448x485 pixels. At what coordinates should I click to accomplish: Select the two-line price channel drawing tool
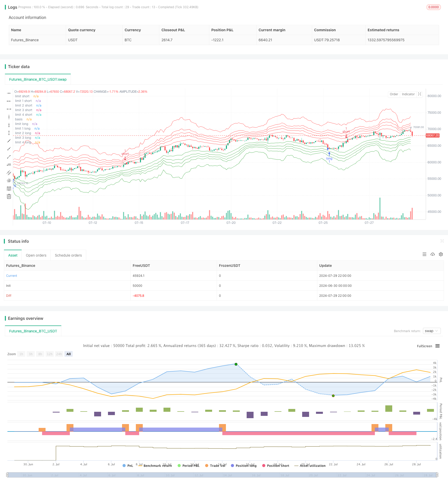(9, 173)
